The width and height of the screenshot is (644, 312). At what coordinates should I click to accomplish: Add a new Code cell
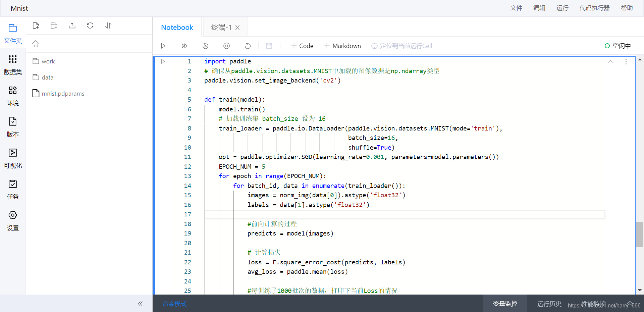click(302, 46)
